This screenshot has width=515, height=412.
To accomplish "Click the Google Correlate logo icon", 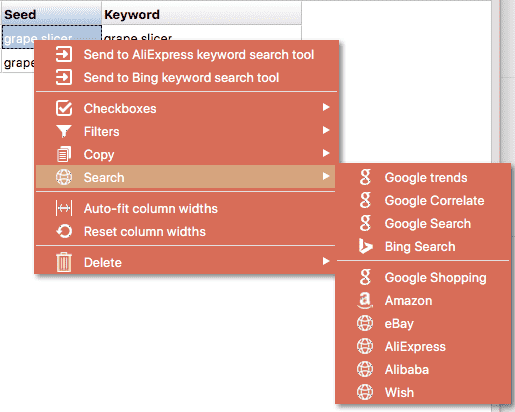I will point(365,200).
